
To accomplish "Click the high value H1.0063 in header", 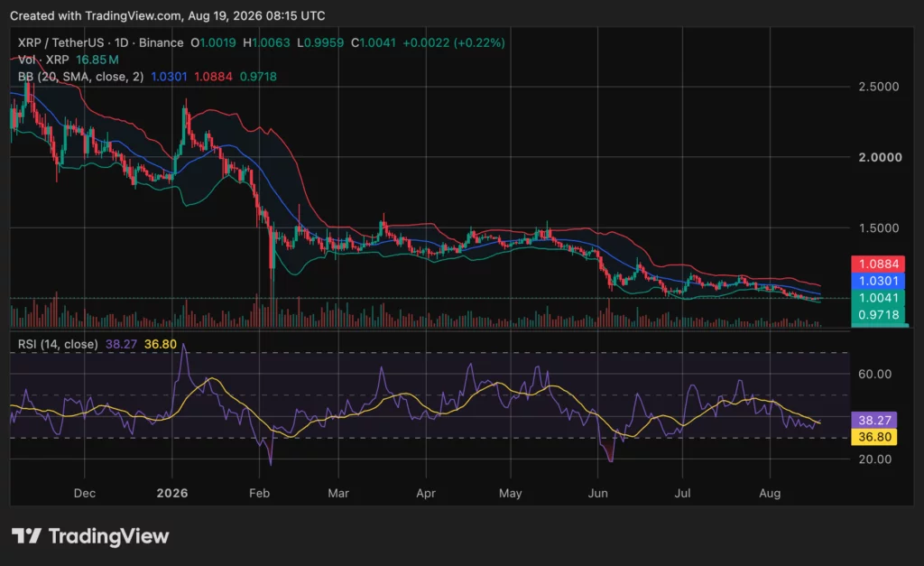I will pos(266,43).
